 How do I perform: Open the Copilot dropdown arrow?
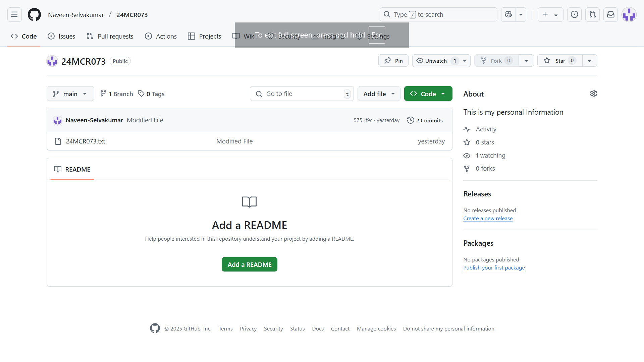coord(521,14)
